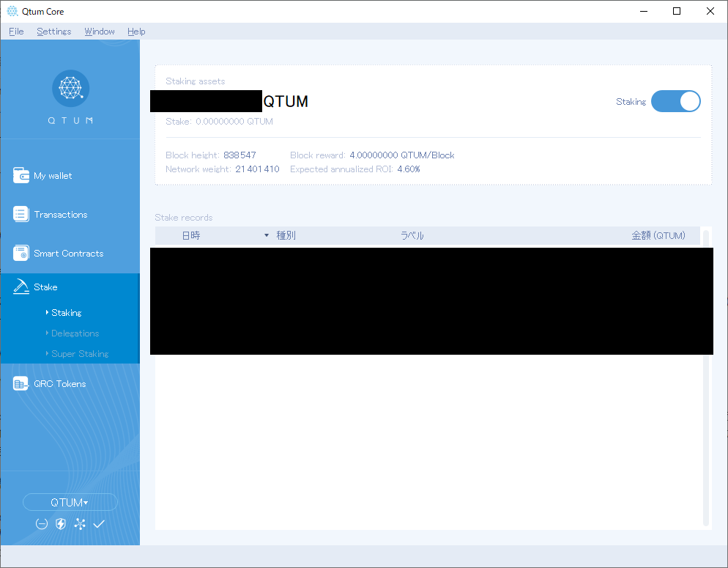This screenshot has height=568, width=728.
Task: Click the Stake: 0.00000000 QTUM text
Action: pyautogui.click(x=219, y=121)
